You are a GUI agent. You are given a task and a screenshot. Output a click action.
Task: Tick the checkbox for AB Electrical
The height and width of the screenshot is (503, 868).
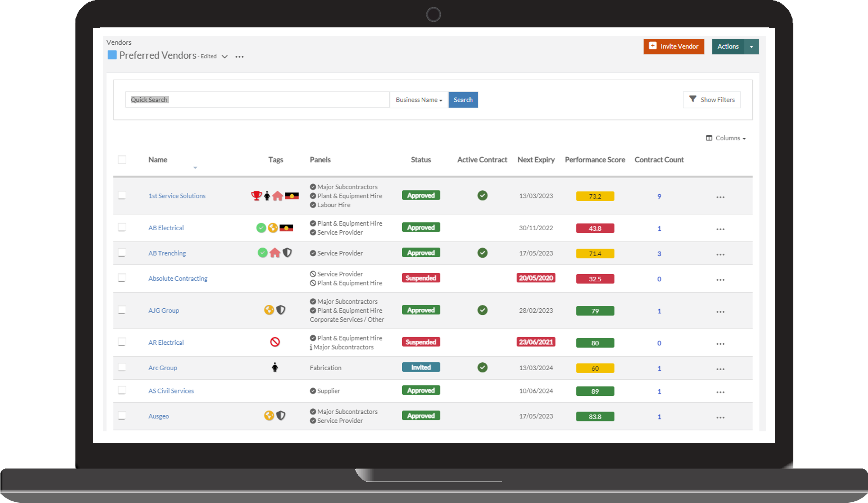[x=122, y=227]
